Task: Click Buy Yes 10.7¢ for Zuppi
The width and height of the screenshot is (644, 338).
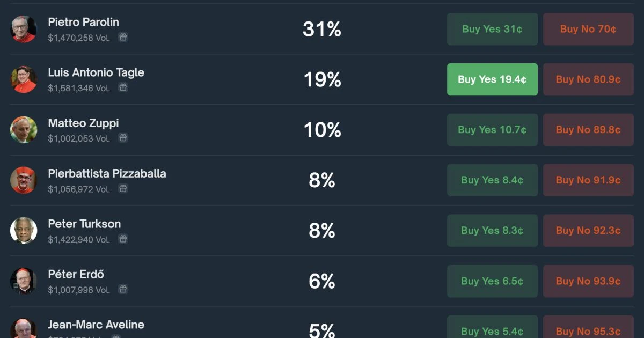Action: click(492, 130)
